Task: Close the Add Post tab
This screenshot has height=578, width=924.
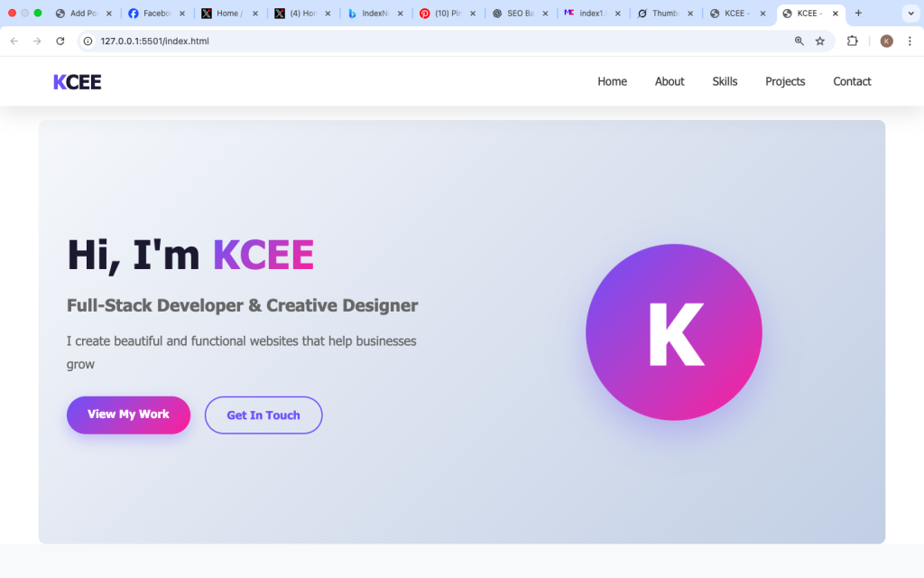Action: [x=109, y=14]
